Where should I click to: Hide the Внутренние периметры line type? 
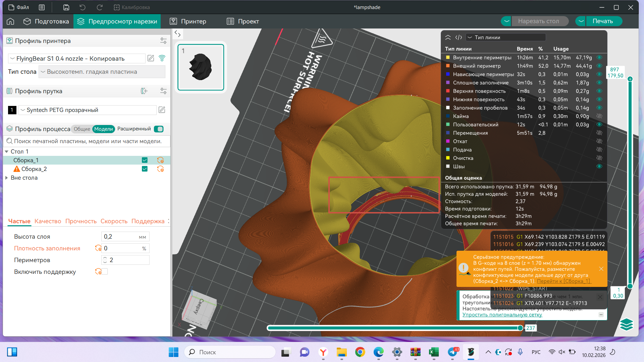tap(599, 58)
